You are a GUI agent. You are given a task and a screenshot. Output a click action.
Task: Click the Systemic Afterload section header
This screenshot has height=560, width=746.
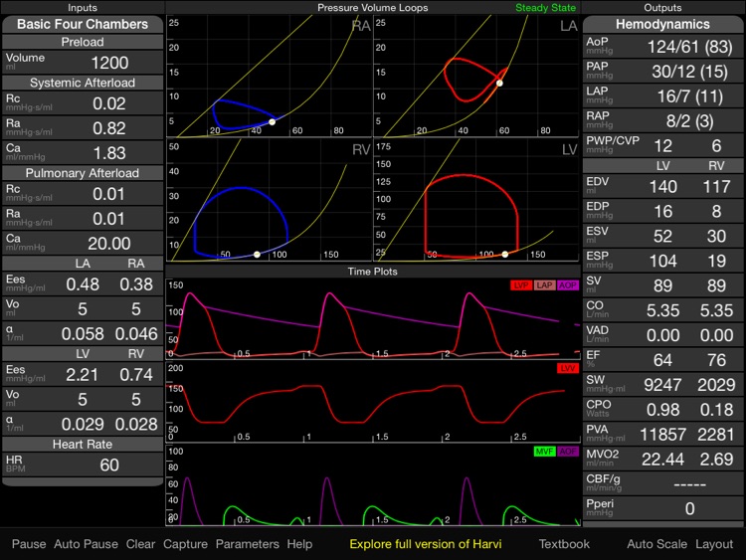(83, 83)
